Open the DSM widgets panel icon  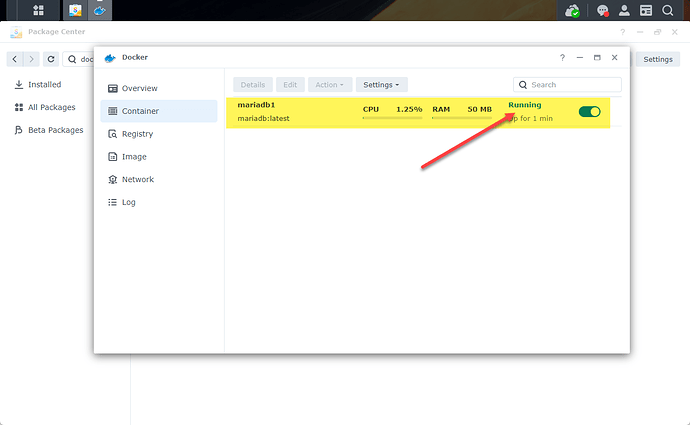pos(646,10)
